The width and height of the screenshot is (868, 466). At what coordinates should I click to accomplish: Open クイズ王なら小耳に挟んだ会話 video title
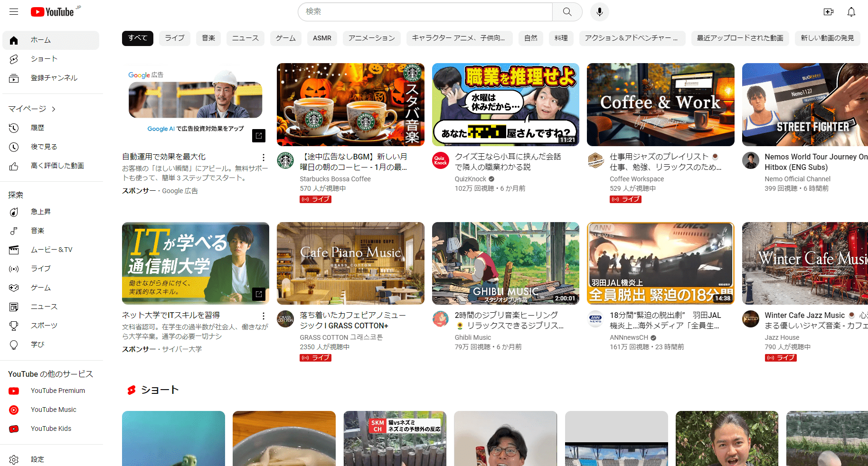tap(508, 162)
